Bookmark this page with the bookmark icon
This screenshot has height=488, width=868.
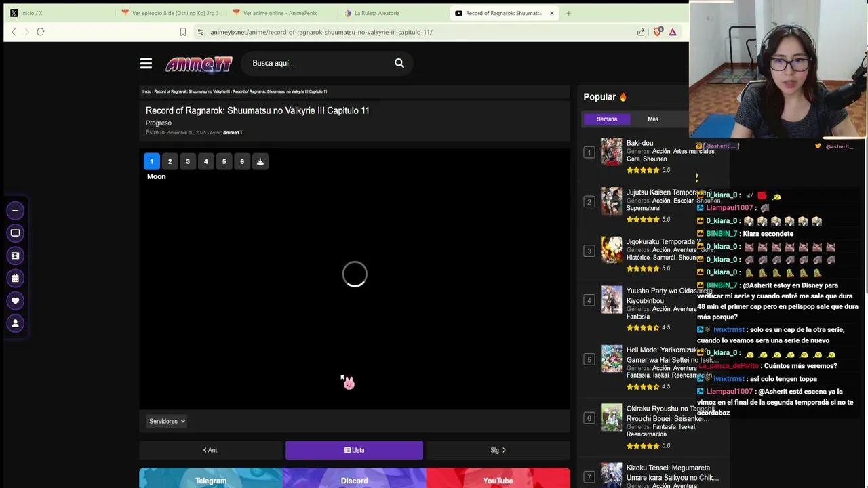click(x=183, y=32)
